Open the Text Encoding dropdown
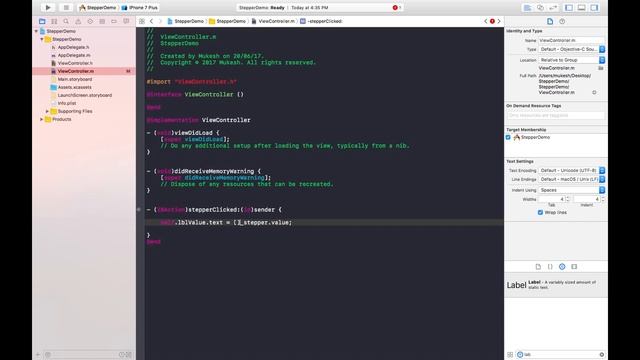The width and height of the screenshot is (640, 360). point(571,171)
